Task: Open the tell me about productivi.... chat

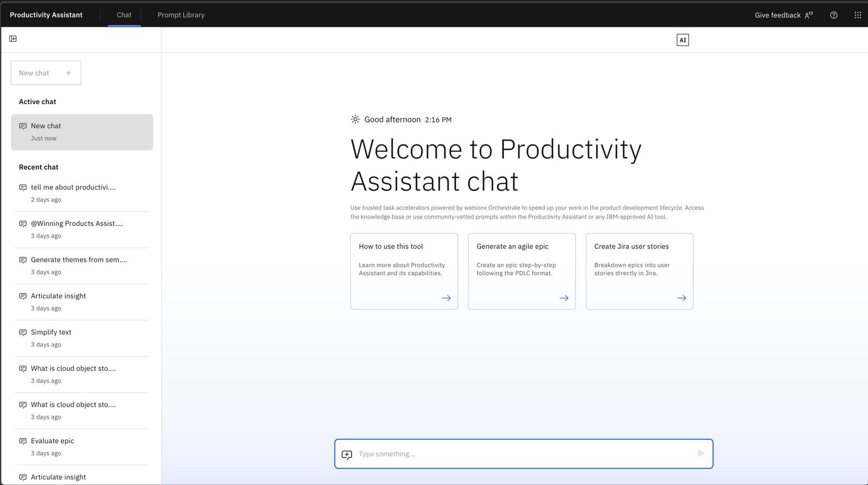Action: 82,193
